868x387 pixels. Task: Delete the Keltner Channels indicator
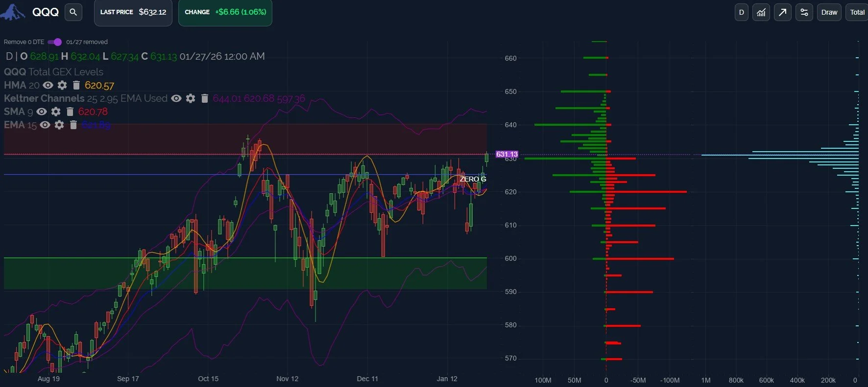coord(205,98)
